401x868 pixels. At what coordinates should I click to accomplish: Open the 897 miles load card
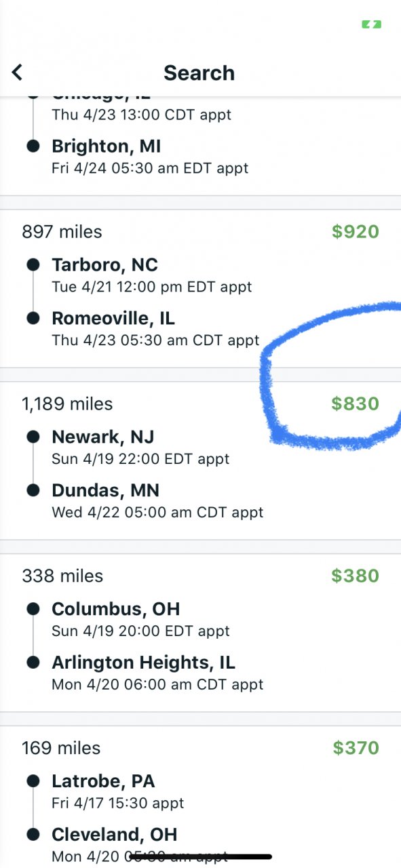click(x=200, y=288)
